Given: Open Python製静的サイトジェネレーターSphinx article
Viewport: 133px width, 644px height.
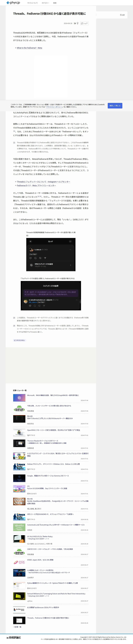Looking at the screenshot, I should [x=52, y=583].
